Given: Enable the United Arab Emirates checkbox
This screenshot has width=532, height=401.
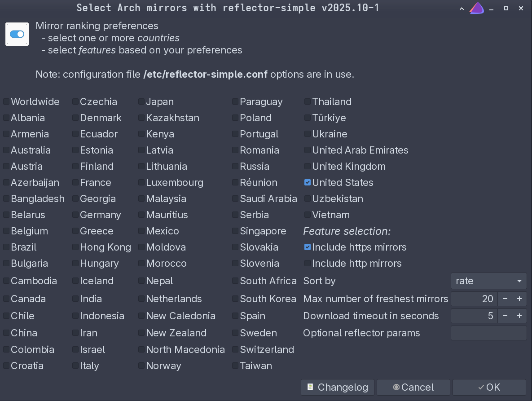Looking at the screenshot, I should coord(308,150).
